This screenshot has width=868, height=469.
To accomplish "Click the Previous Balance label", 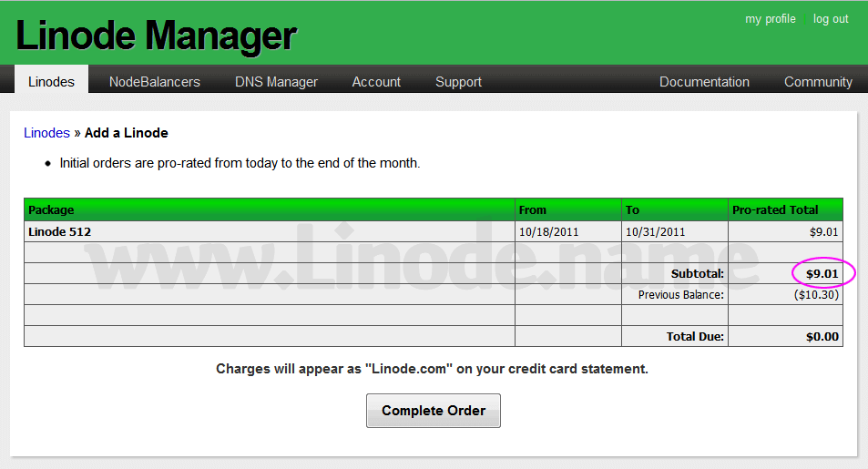I will pyautogui.click(x=681, y=294).
